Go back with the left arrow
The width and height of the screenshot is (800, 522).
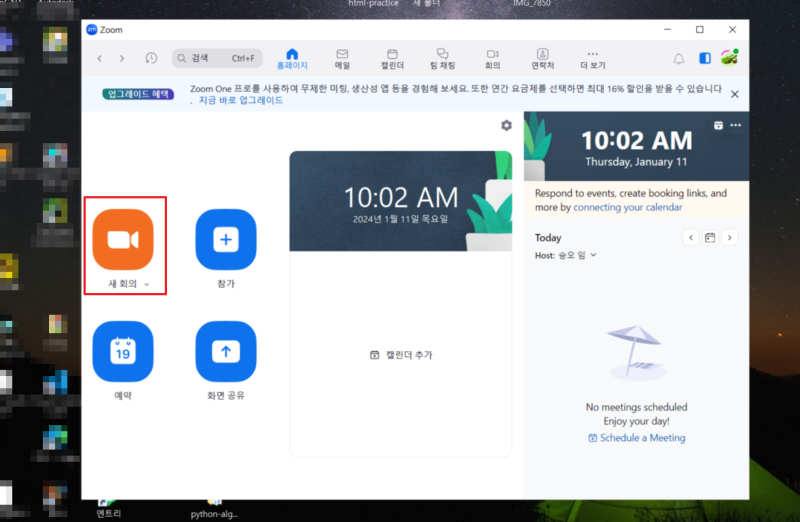[x=100, y=58]
